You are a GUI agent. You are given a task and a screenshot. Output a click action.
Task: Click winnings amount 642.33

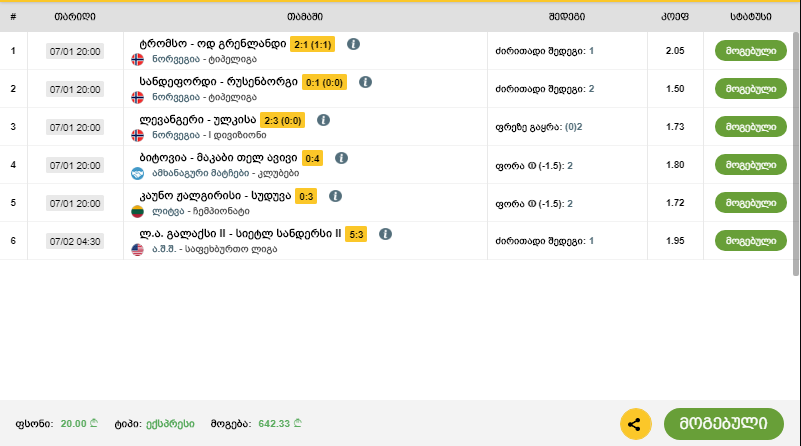279,424
